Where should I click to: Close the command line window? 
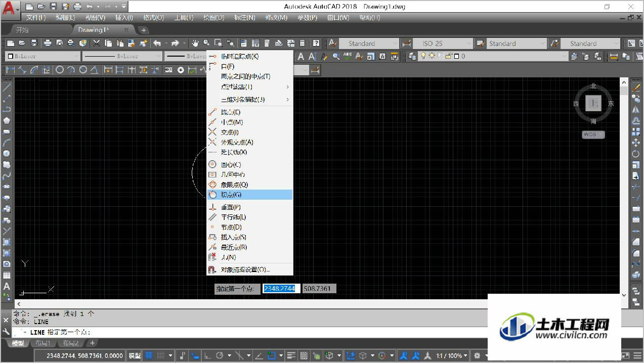pos(7,320)
